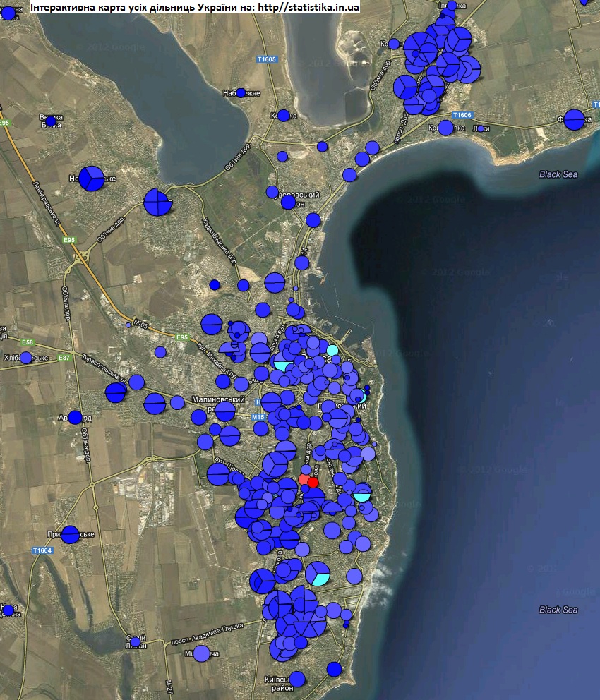Click the light red marker beside red one
This screenshot has height=700, width=600.
click(x=304, y=480)
